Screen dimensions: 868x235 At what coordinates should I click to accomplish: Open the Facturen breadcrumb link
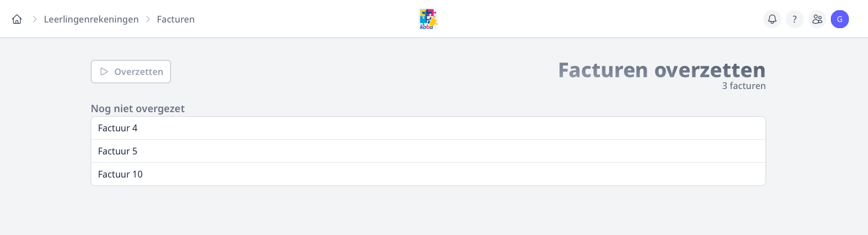(x=176, y=19)
